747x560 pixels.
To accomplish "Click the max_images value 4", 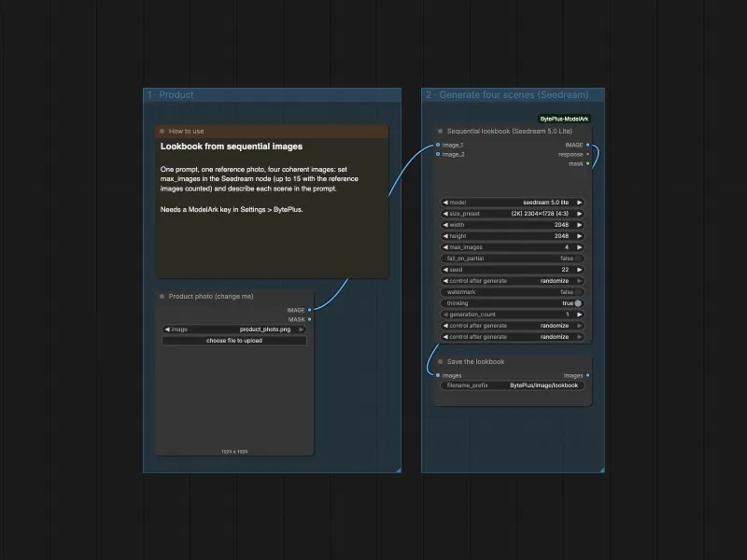I will pyautogui.click(x=567, y=247).
